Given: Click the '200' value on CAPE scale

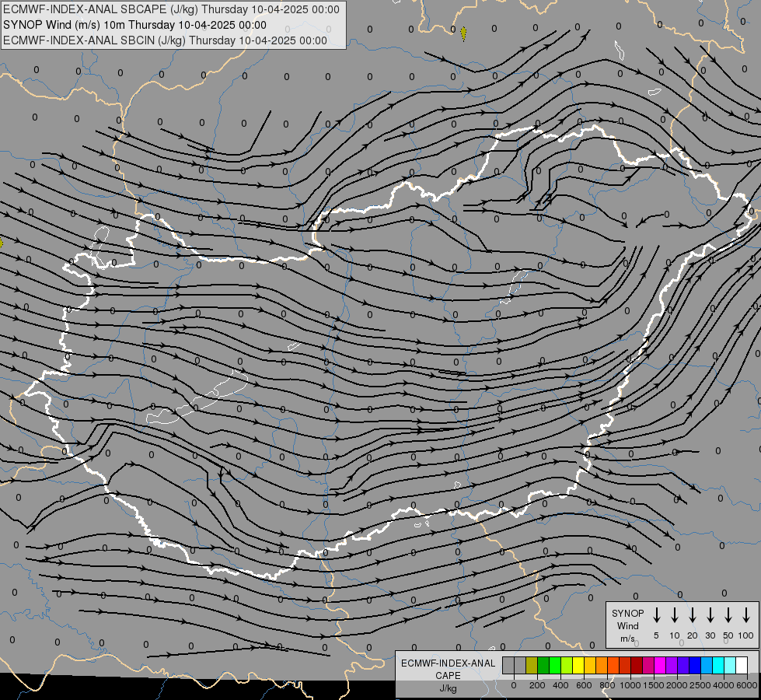Looking at the screenshot, I should [x=537, y=685].
